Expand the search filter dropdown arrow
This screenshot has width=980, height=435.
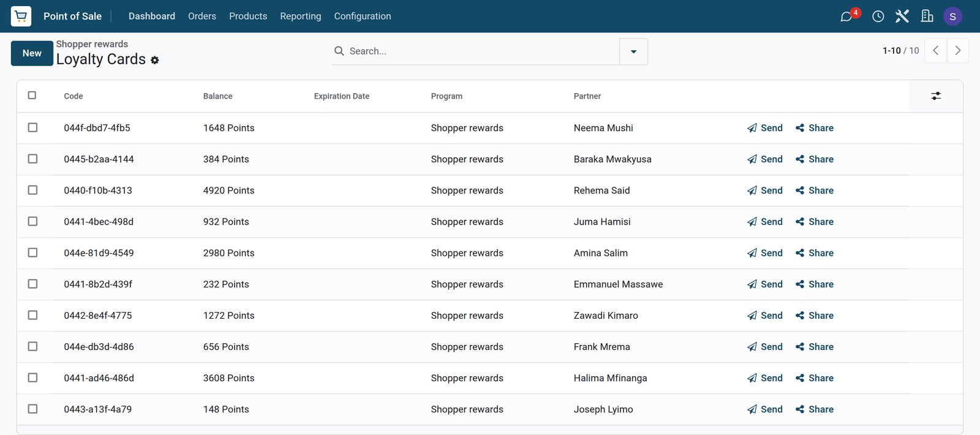coord(633,51)
